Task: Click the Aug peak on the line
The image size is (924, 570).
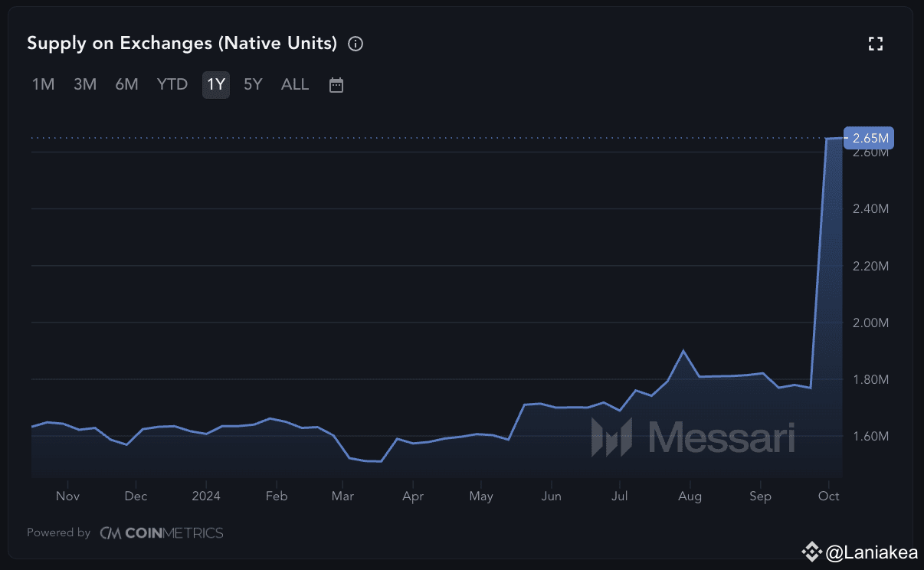Action: click(683, 351)
